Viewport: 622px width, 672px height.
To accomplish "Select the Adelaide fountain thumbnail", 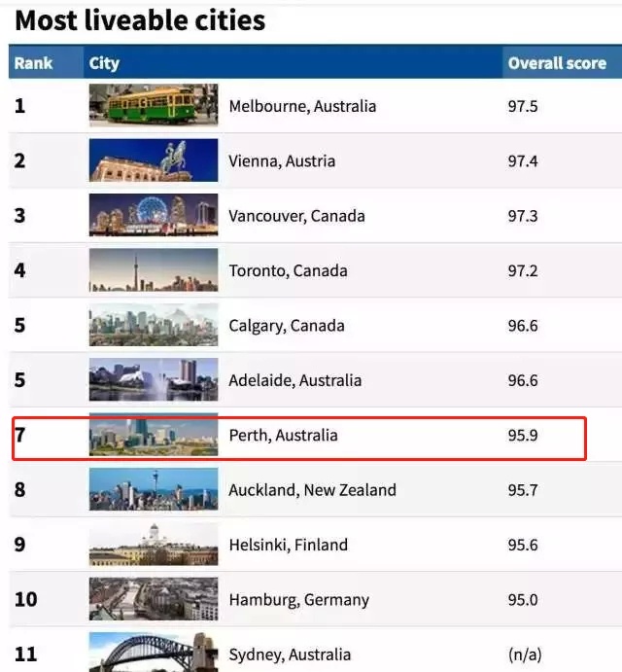I will point(154,379).
